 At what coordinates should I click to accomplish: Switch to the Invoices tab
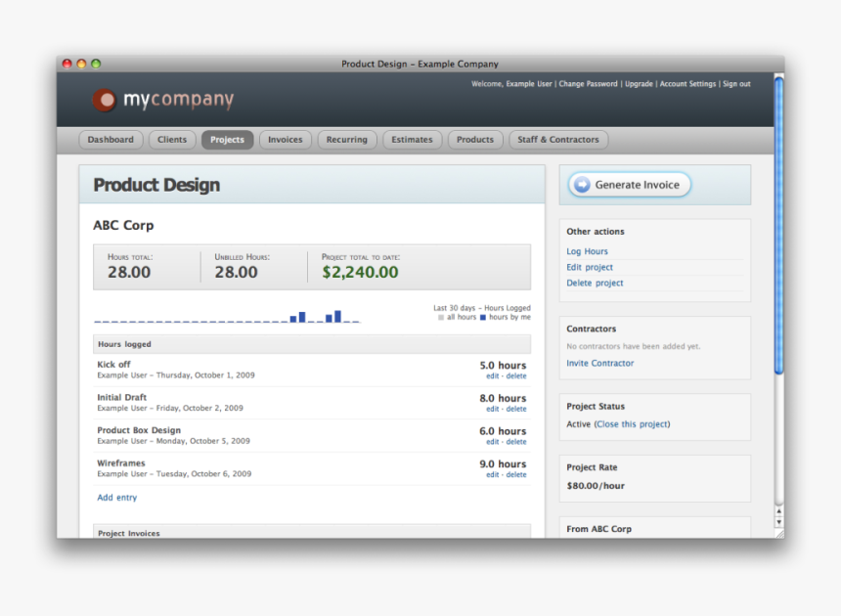point(286,140)
